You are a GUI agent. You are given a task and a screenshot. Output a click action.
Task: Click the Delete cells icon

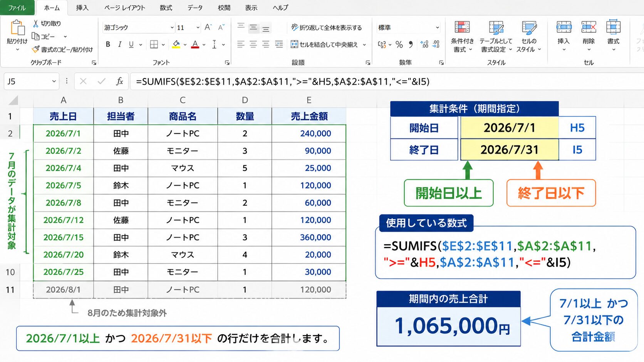coord(589,27)
